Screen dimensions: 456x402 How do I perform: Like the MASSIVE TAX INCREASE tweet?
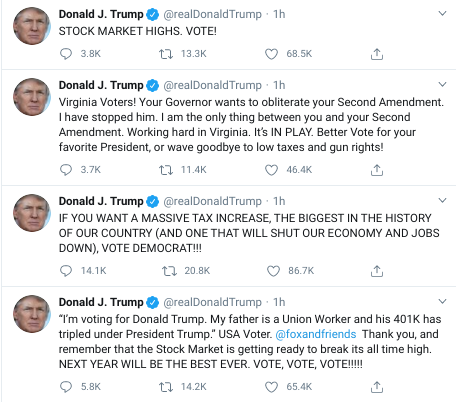coord(273,271)
